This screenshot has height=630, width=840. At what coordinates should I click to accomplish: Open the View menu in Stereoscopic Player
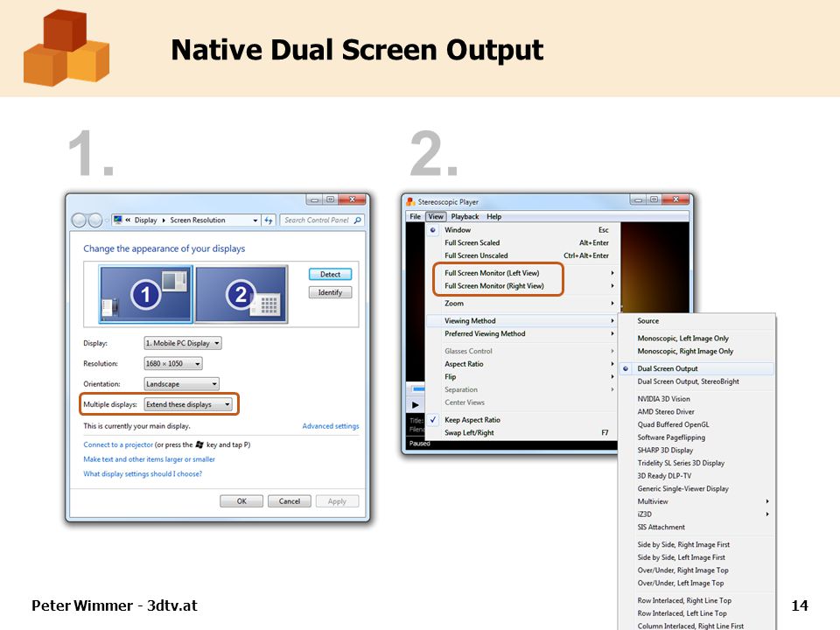[436, 216]
